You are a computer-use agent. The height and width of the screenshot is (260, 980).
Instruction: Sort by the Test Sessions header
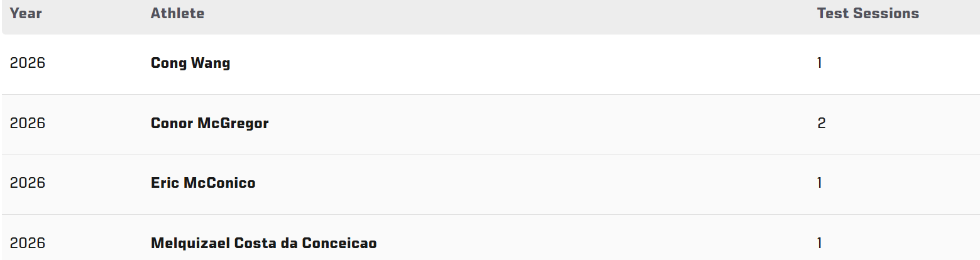click(x=867, y=14)
